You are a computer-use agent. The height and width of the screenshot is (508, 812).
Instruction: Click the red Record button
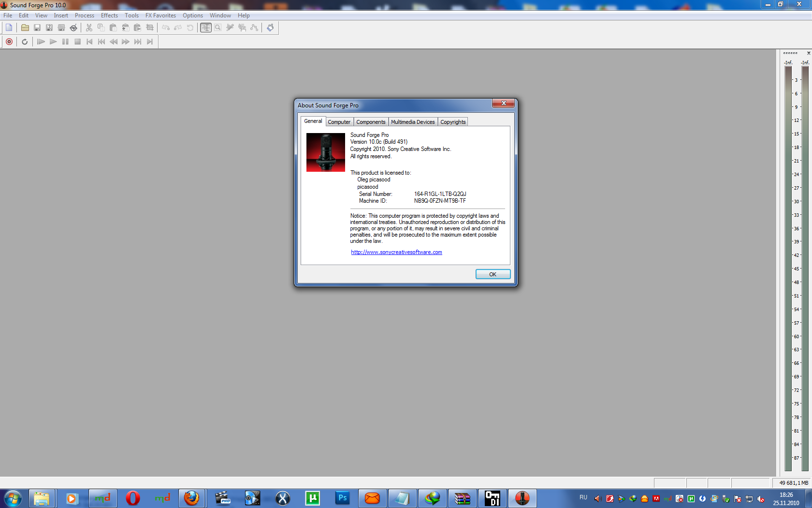coord(9,42)
